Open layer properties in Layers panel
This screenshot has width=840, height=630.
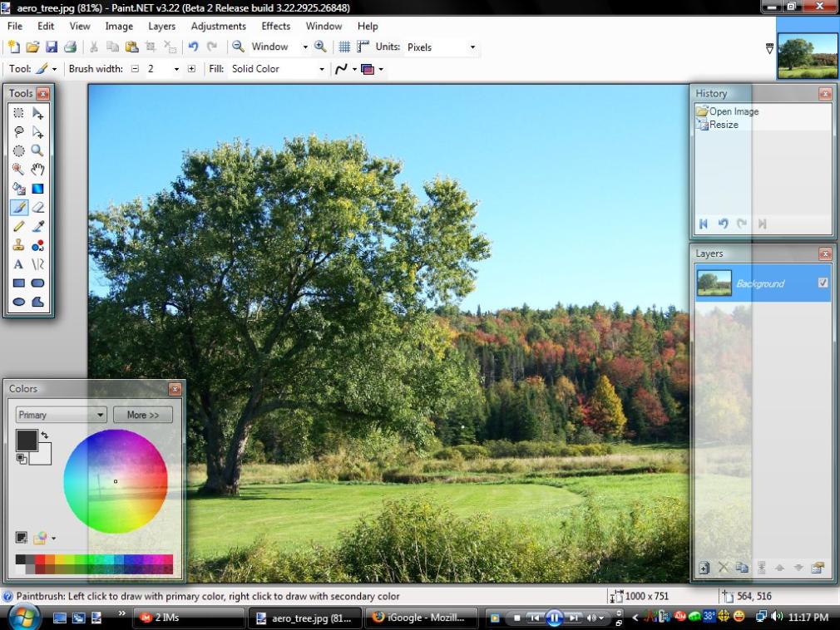pos(818,568)
